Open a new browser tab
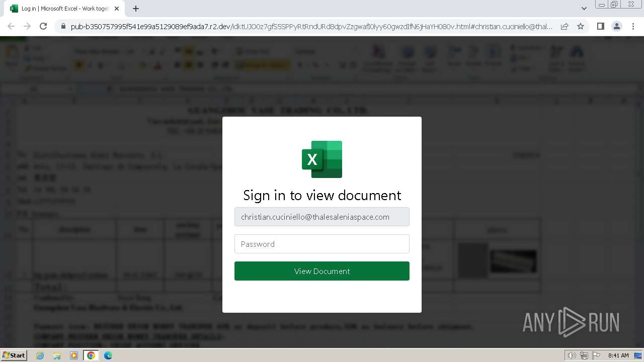The image size is (644, 362). (136, 9)
